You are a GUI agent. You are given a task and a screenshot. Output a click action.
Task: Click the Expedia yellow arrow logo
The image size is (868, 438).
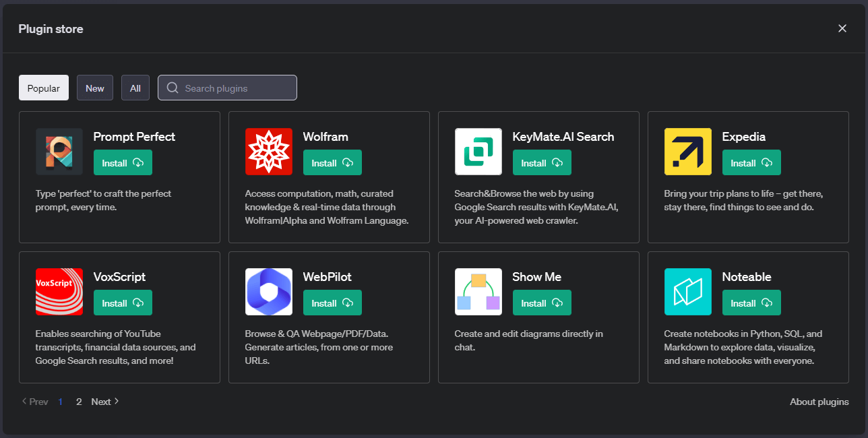(x=688, y=152)
